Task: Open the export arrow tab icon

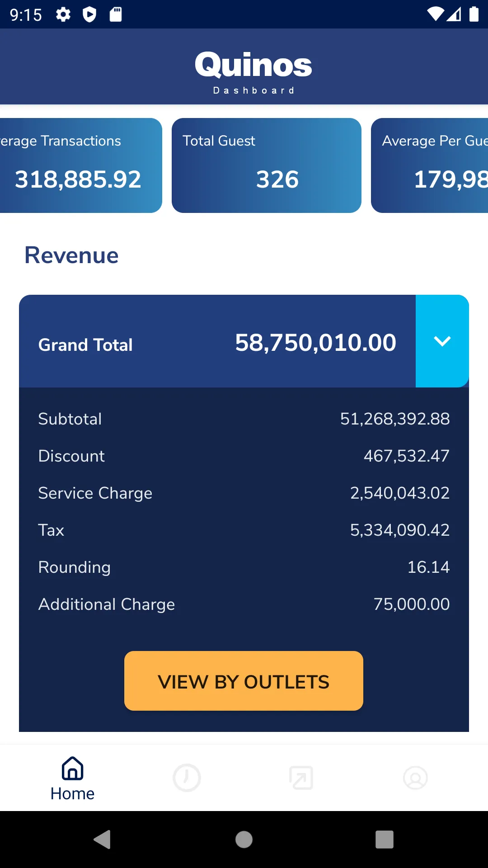Action: pos(301,778)
